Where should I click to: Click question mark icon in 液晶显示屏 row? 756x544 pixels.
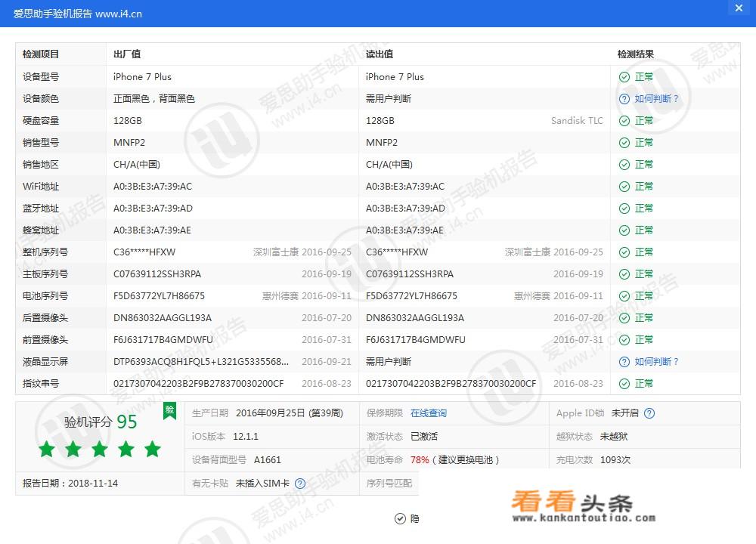624,362
